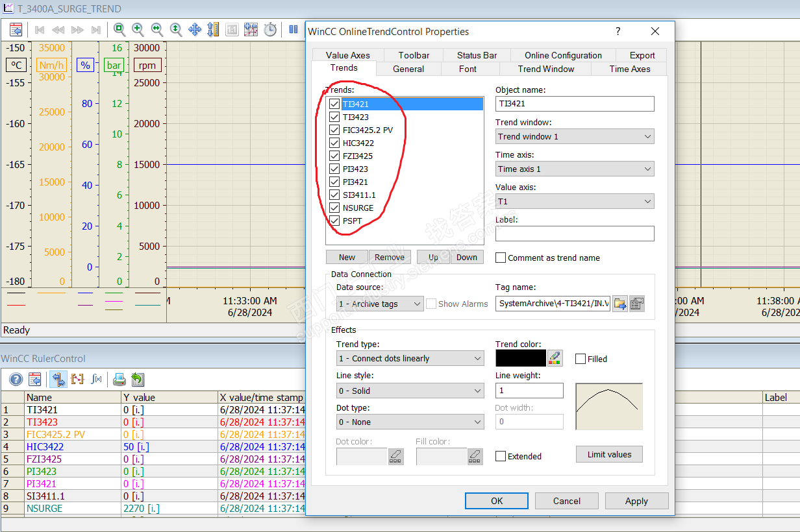Open the Trend type dropdown
The image size is (800, 532).
point(410,358)
